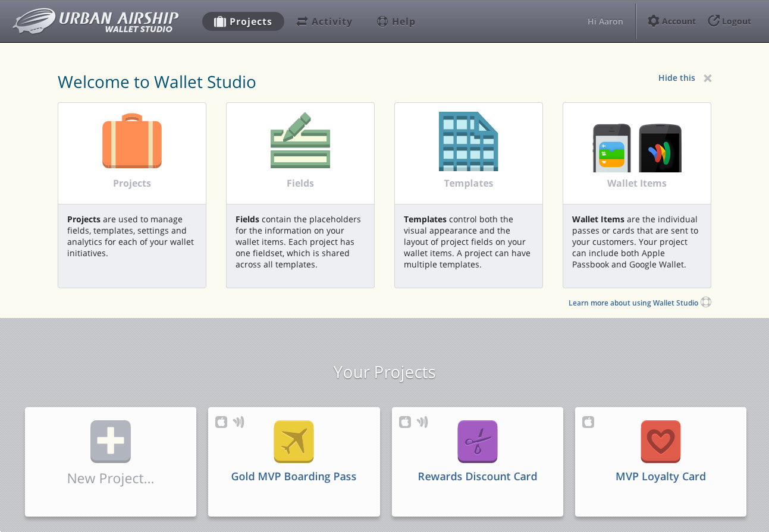This screenshot has width=769, height=532.
Task: Click the Apple Passbook phone image
Action: (x=612, y=148)
